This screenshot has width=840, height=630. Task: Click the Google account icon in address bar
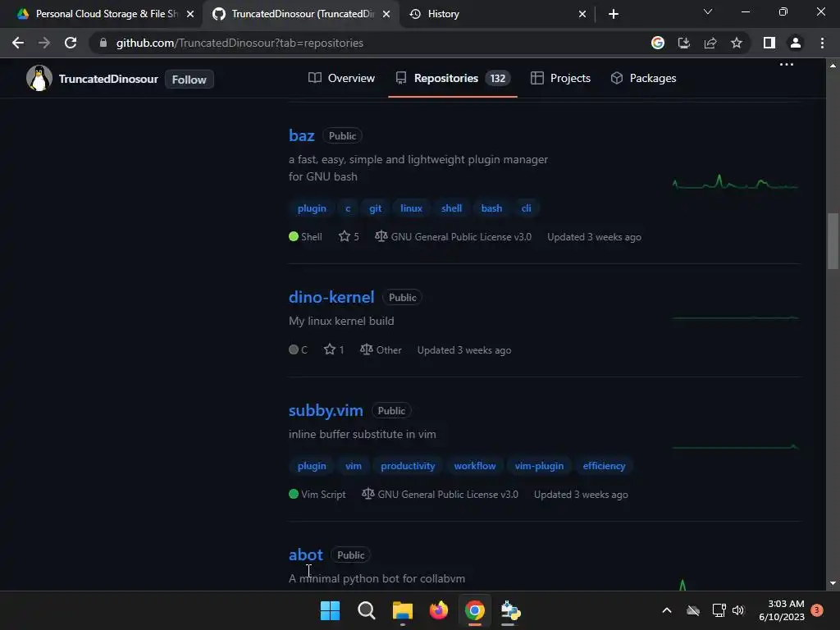[x=657, y=43]
